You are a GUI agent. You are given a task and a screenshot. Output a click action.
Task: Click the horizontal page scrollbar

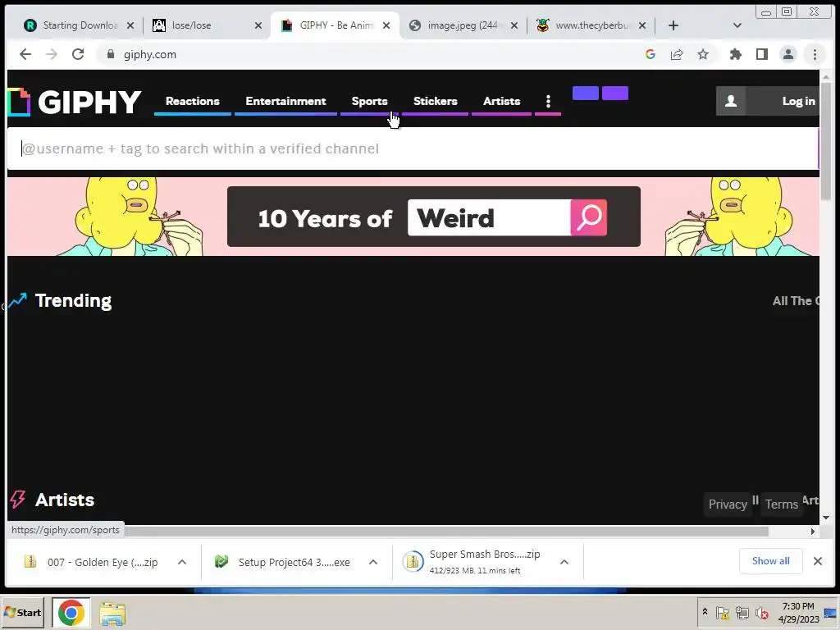coord(447,532)
